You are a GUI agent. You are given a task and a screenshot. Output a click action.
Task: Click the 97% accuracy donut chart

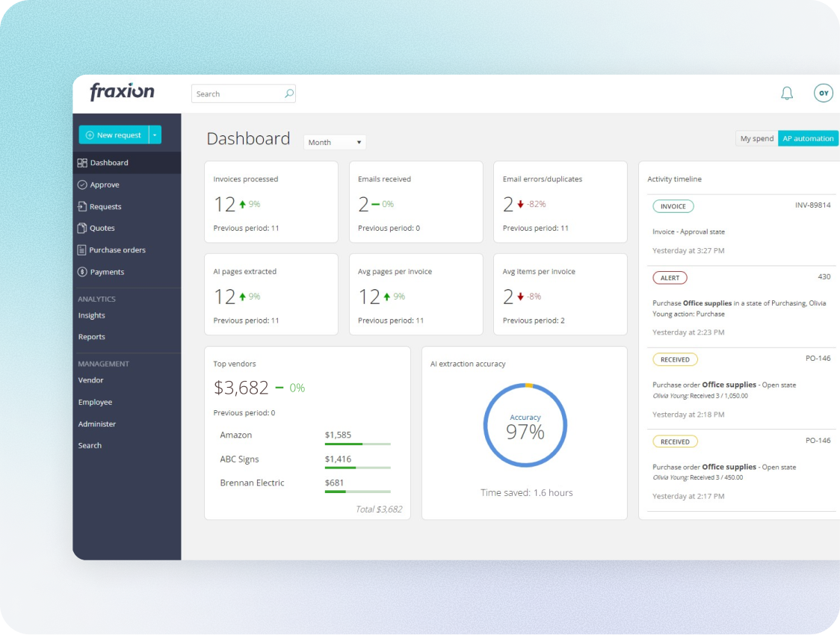click(x=525, y=425)
